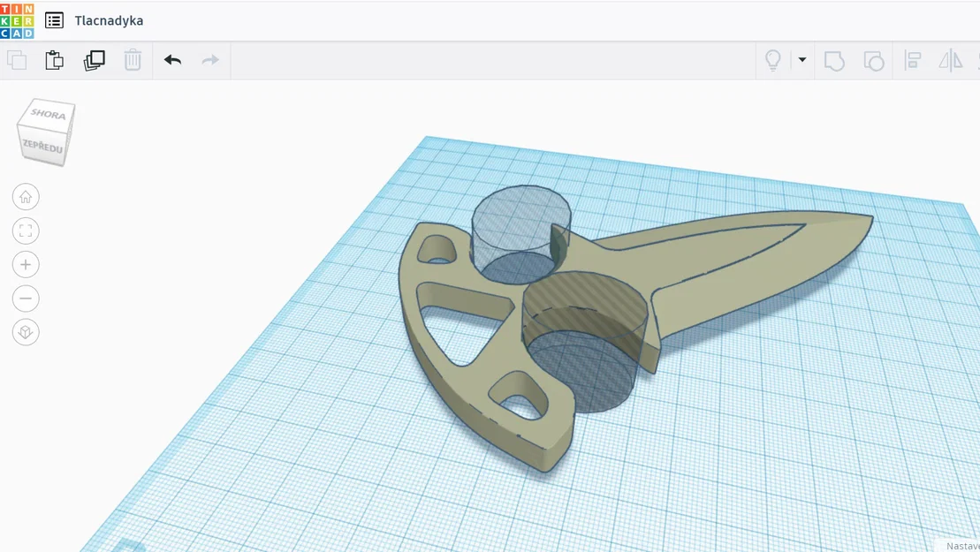This screenshot has height=552, width=980.
Task: Delete the object with trash icon
Action: (x=133, y=60)
